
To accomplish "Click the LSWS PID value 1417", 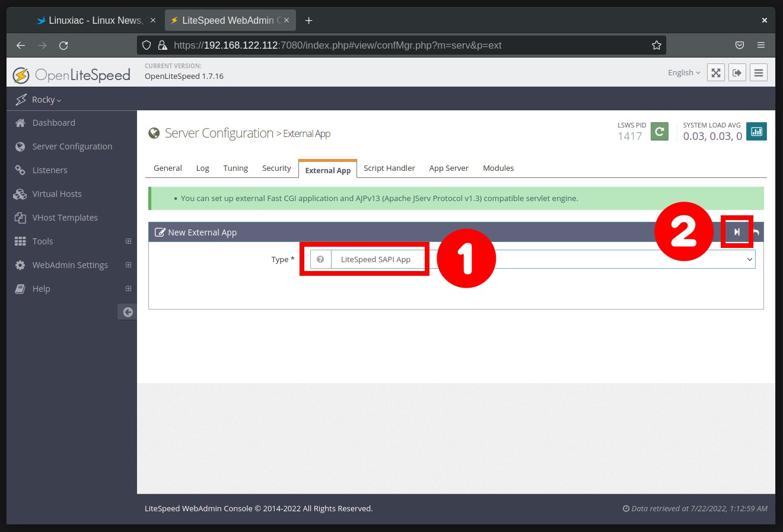I will (630, 136).
